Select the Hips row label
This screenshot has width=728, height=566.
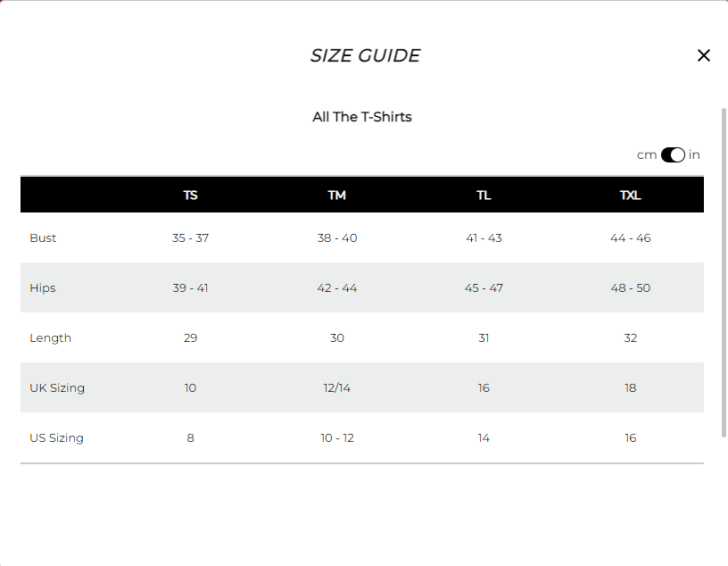tap(43, 288)
